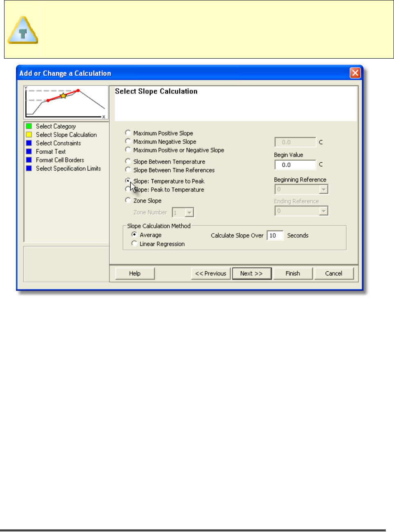Click the blue Select Constraints step icon
Screen dimensions: 394x532
29,143
